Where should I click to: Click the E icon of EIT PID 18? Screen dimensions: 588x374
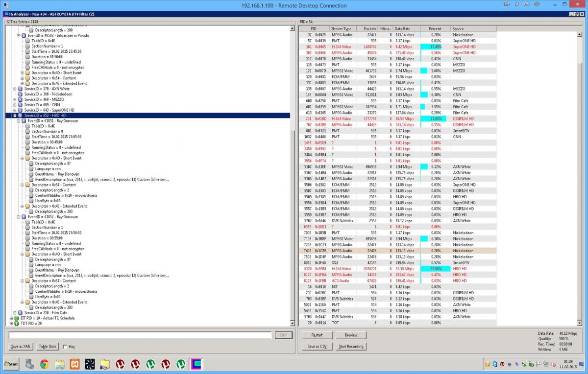(x=16, y=318)
